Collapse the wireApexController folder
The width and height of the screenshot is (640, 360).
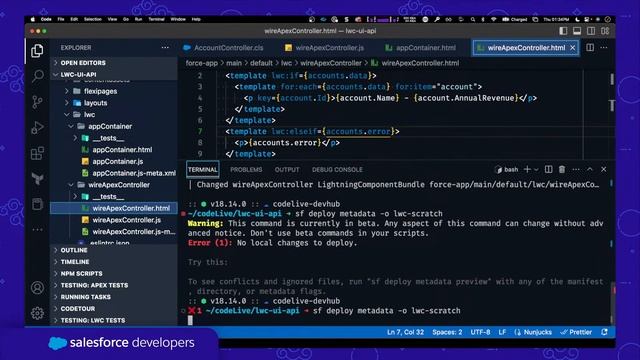114,185
